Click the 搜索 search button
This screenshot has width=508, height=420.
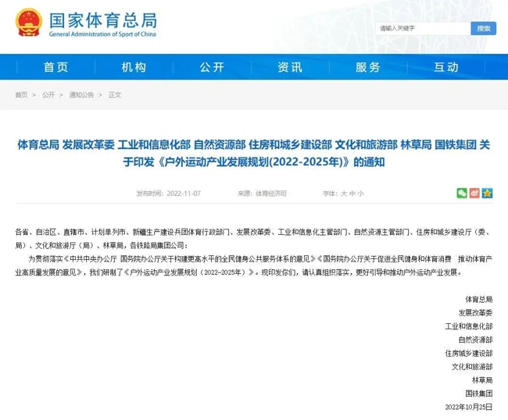(x=483, y=28)
